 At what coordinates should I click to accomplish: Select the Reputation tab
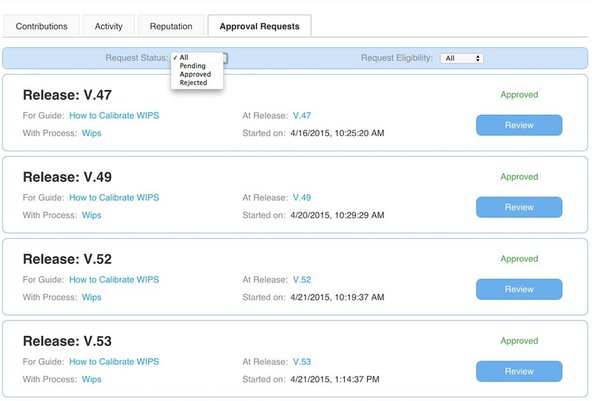pyautogui.click(x=171, y=26)
